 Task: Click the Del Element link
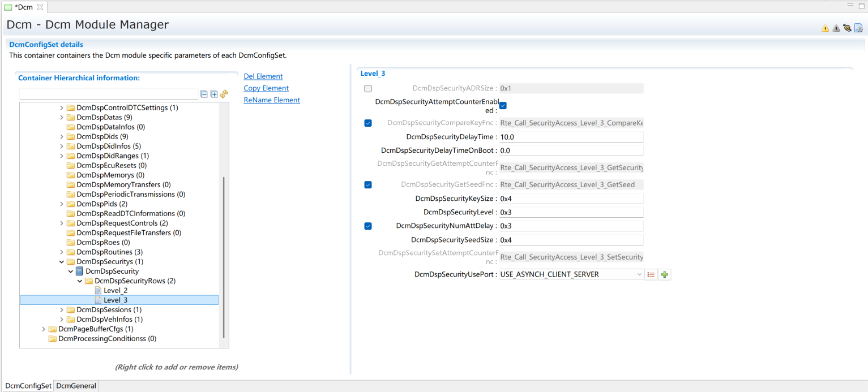tap(263, 76)
